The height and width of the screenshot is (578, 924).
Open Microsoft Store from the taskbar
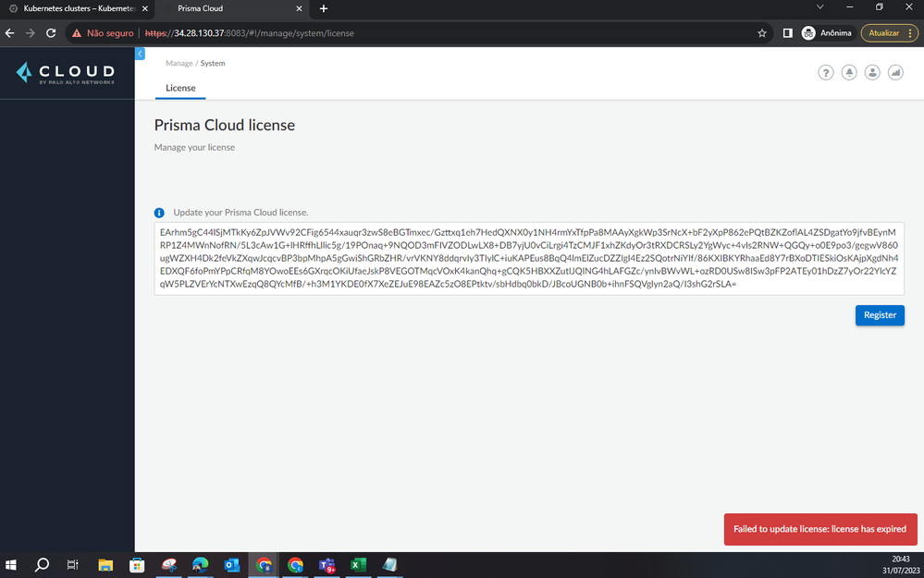coord(137,565)
